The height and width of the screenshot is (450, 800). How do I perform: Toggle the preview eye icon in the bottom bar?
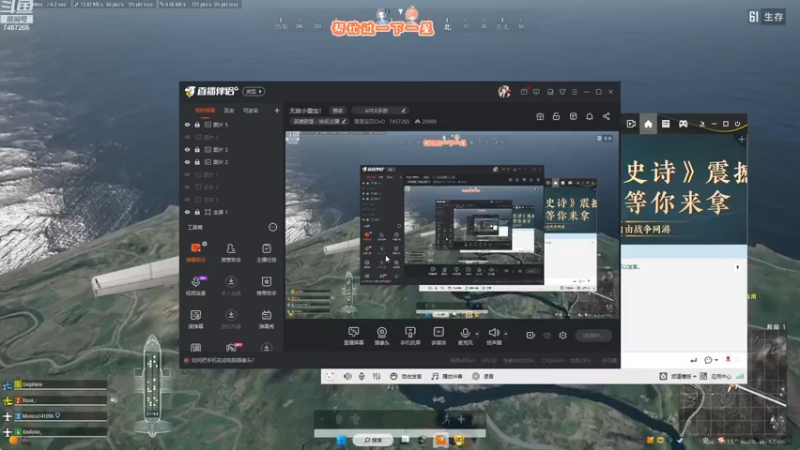point(547,335)
